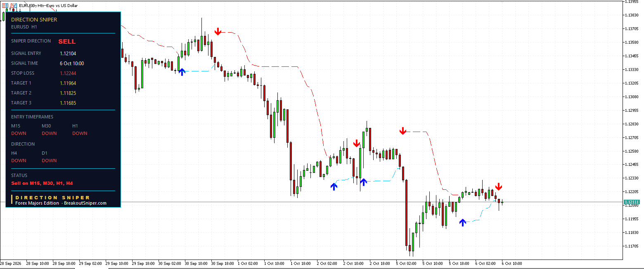
Task: Select Target 1 value 1.11964
Action: click(68, 83)
